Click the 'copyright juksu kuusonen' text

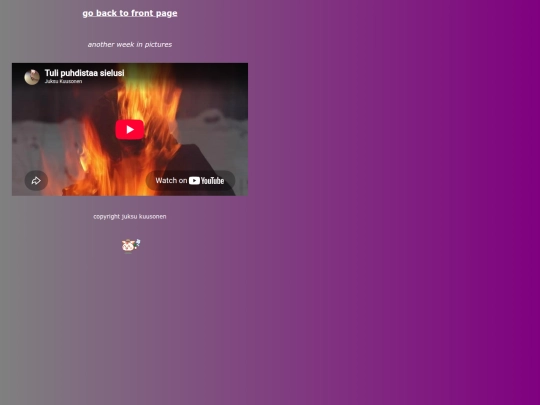click(x=130, y=217)
